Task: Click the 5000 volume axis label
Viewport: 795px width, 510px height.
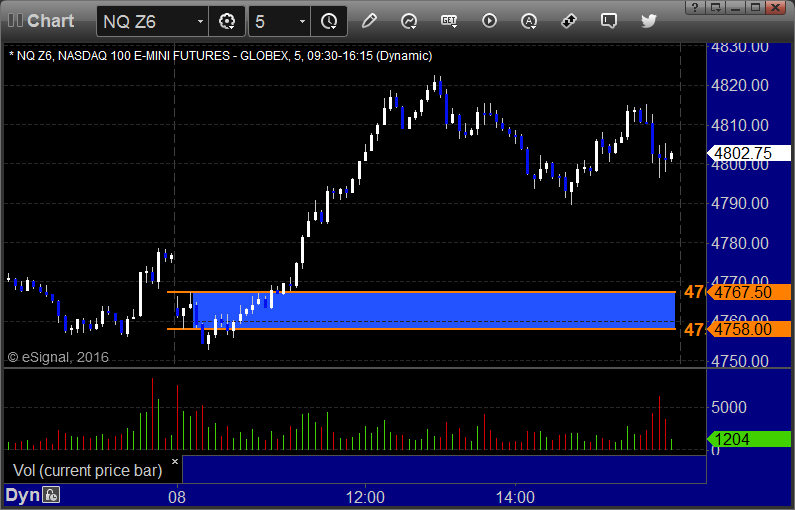Action: 729,407
